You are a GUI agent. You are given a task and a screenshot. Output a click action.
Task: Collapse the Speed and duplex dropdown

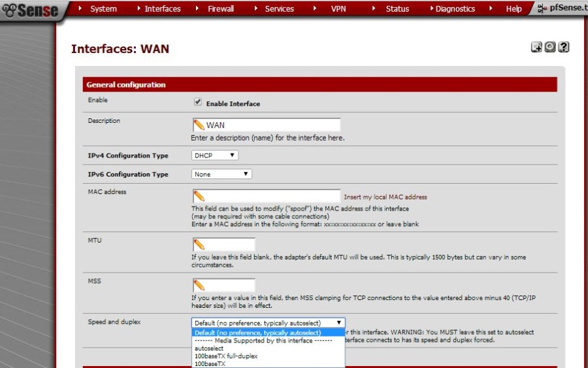(268, 323)
